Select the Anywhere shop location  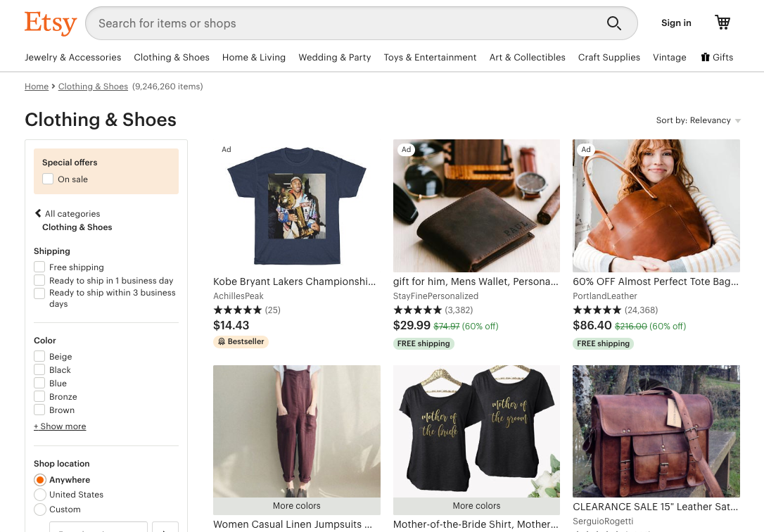[x=40, y=480]
